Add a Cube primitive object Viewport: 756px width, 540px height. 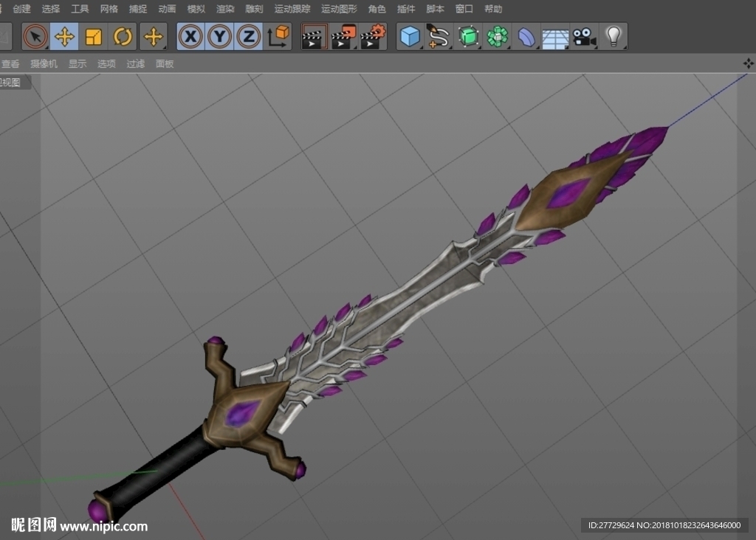(410, 37)
